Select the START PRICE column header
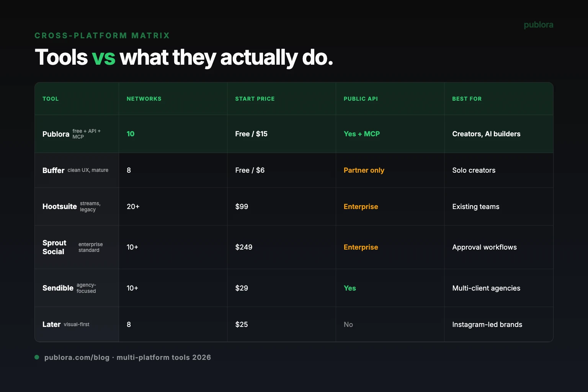The width and height of the screenshot is (588, 392). tap(255, 99)
